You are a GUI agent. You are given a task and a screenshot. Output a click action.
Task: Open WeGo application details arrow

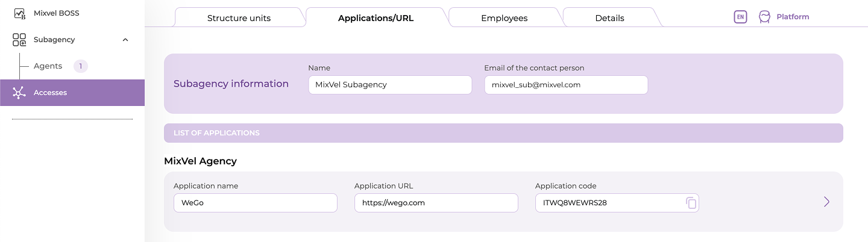pyautogui.click(x=826, y=202)
